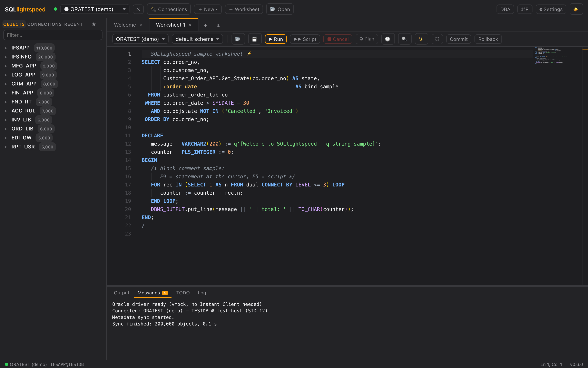The image size is (588, 368).
Task: Select the Worksheet 1 tab
Action: 170,25
